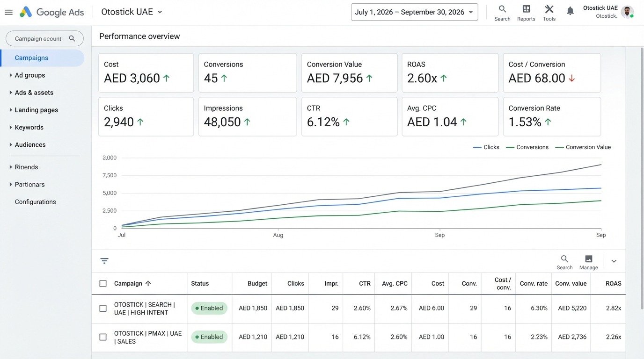Click magnifier in Campaign account search box

[72, 39]
